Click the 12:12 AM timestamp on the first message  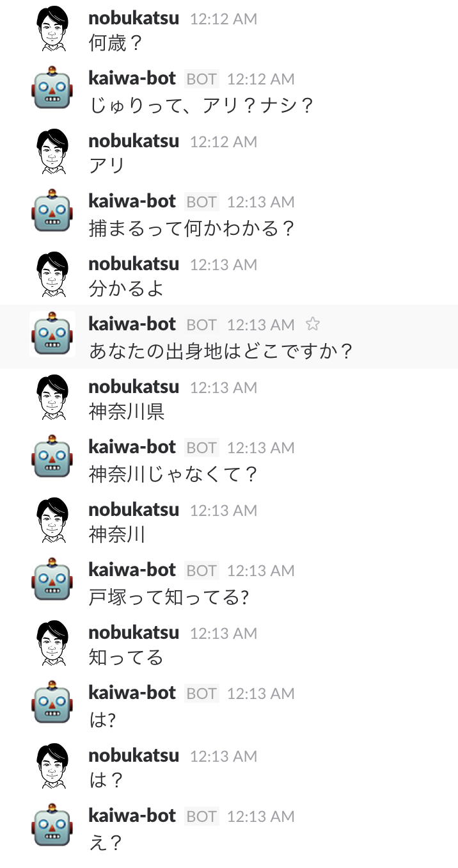coord(223,19)
